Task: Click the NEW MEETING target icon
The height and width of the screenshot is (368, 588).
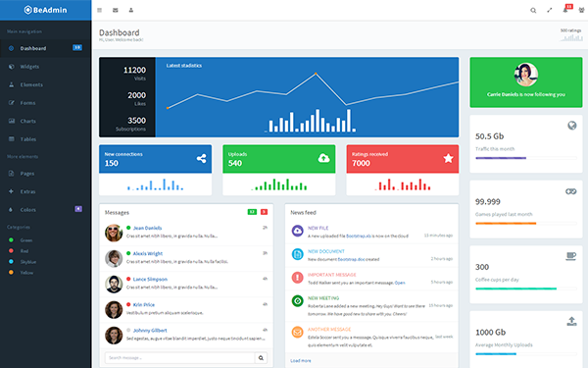Action: coord(297,301)
